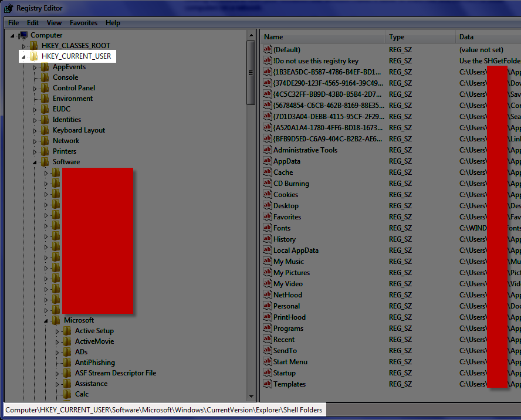Select the "{374DE290-123F-4565-9164-39C49..." value

(328, 83)
